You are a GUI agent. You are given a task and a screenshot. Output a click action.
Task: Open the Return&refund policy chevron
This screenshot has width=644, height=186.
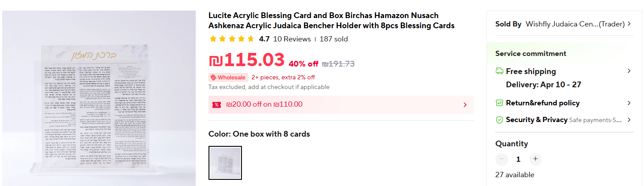[x=629, y=103]
